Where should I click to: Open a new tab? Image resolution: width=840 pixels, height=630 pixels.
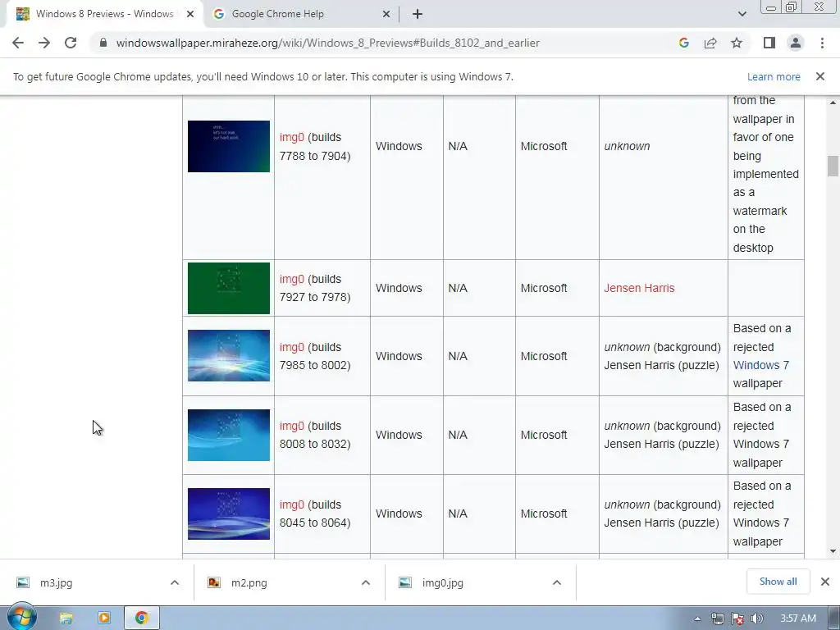click(418, 14)
